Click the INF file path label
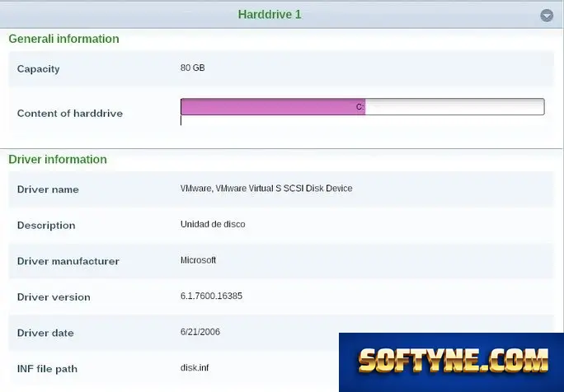 point(47,369)
